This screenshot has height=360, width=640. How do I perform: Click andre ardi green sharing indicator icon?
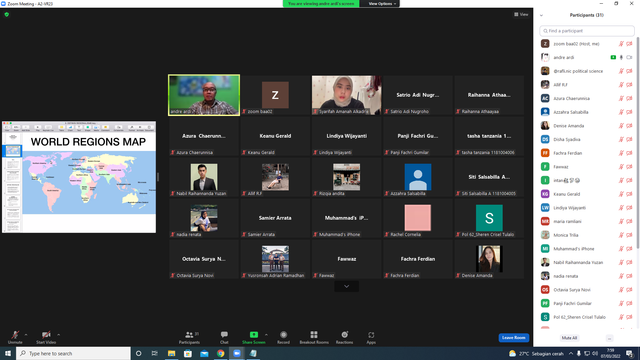[613, 58]
